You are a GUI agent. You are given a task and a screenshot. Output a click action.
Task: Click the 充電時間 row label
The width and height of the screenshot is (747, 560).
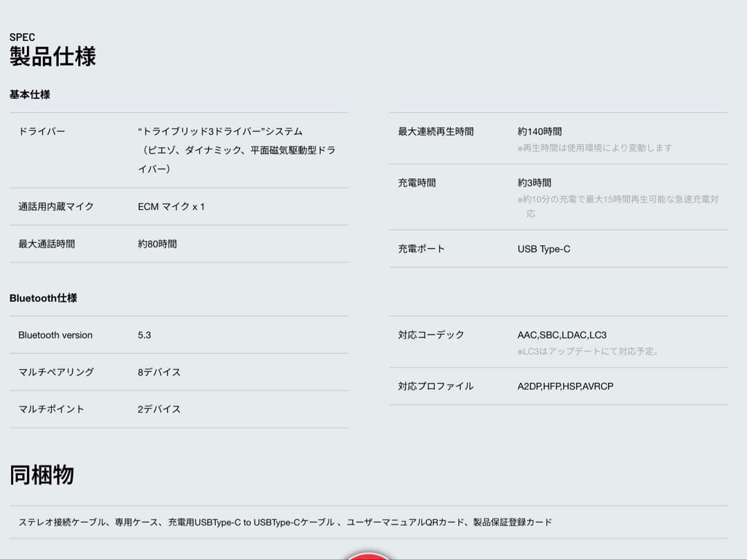(x=416, y=183)
